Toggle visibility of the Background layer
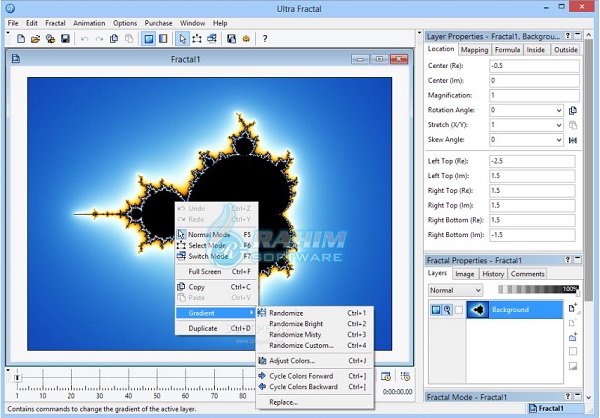Image resolution: width=600 pixels, height=418 pixels. coord(437,311)
